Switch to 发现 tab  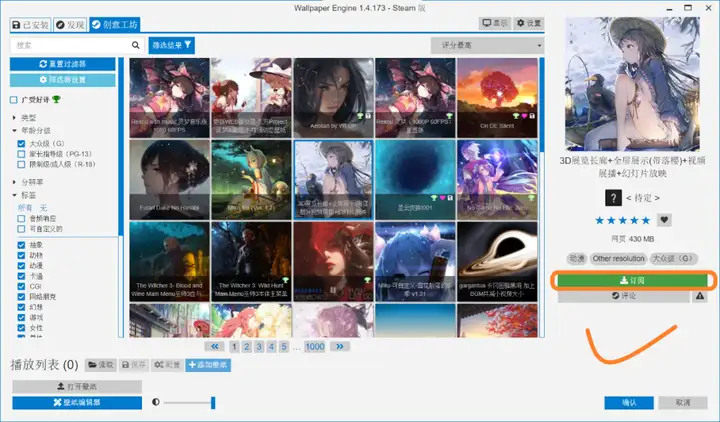[70, 25]
